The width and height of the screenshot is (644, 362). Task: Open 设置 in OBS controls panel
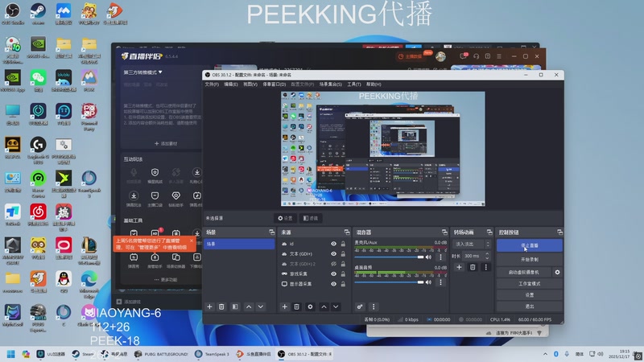[530, 294]
